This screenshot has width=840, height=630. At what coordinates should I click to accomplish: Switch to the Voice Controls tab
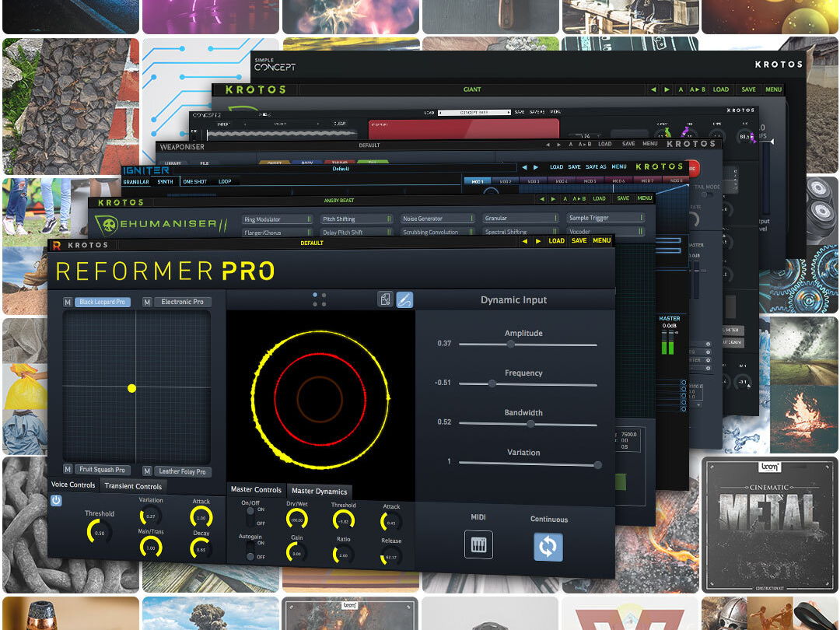73,485
